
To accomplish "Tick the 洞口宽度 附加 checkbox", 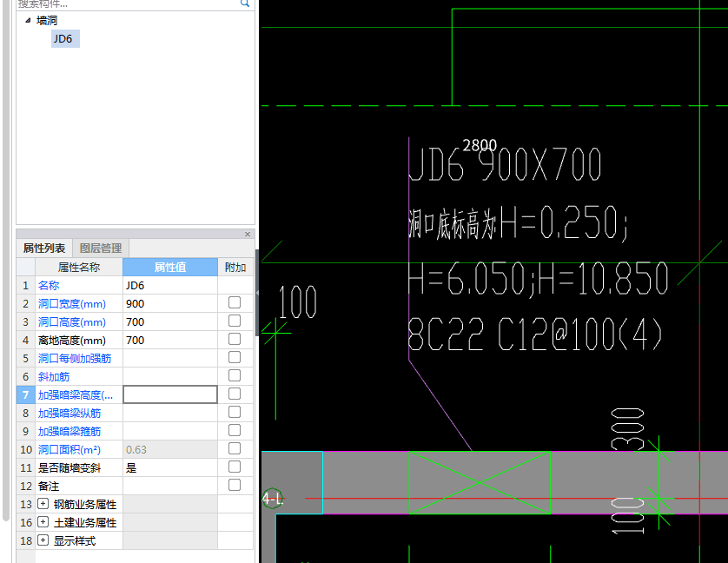I will [x=235, y=302].
